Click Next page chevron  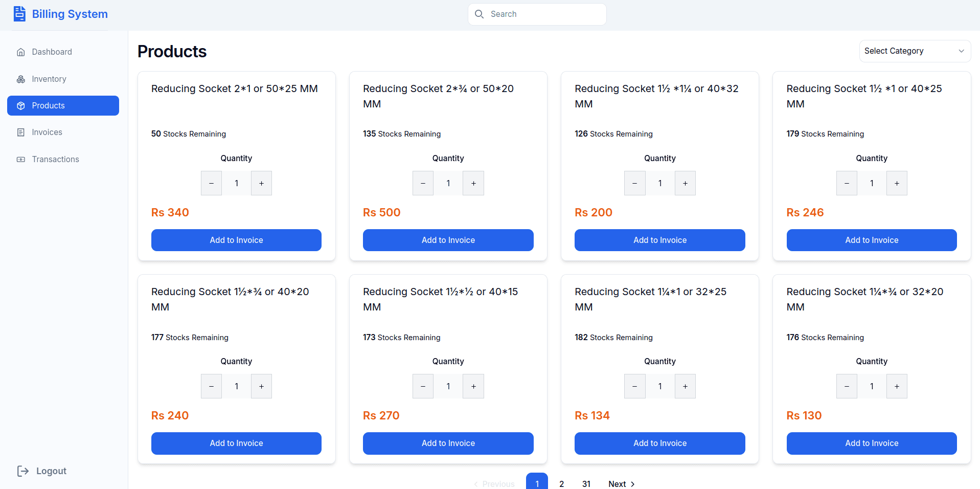[632, 484]
